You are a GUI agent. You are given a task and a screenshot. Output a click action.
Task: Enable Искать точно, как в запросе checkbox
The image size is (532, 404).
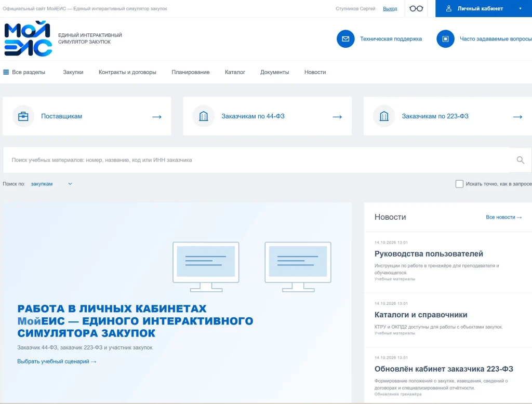[x=459, y=183]
